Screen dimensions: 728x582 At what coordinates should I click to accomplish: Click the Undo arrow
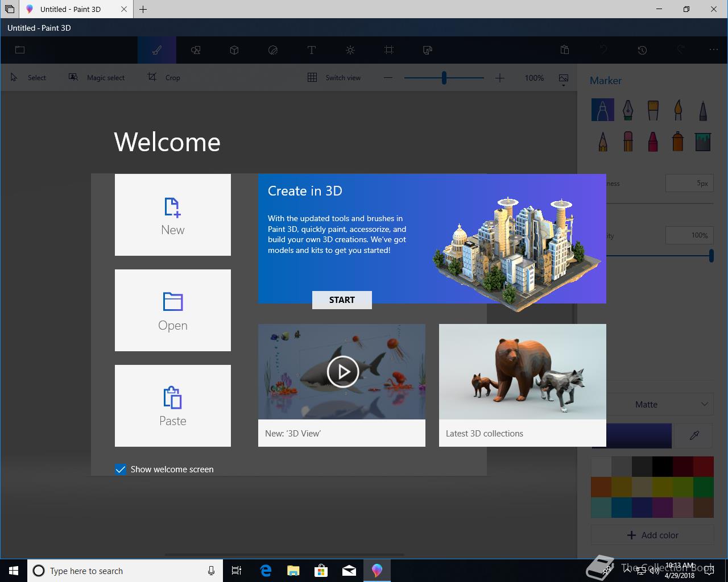point(603,50)
